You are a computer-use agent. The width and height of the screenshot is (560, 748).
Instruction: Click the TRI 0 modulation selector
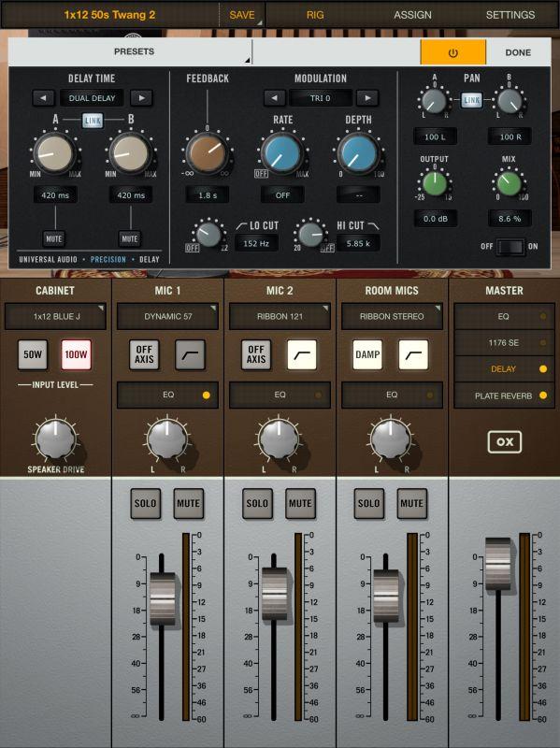pyautogui.click(x=321, y=98)
